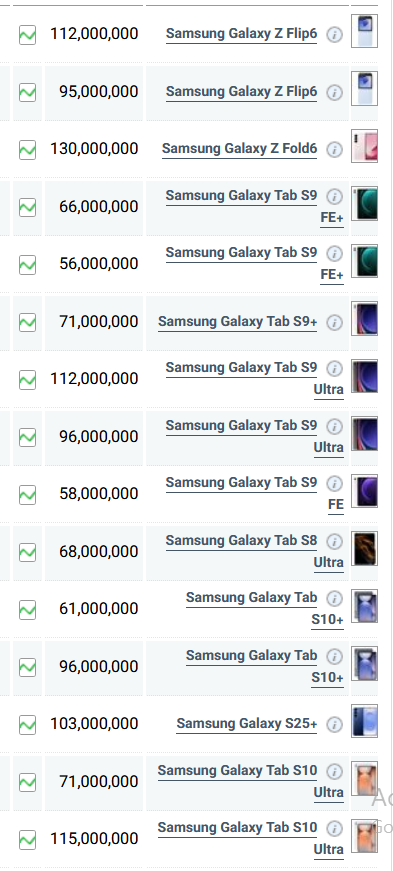Select the 130,000,000 price cell
This screenshot has width=393, height=871.
94,149
